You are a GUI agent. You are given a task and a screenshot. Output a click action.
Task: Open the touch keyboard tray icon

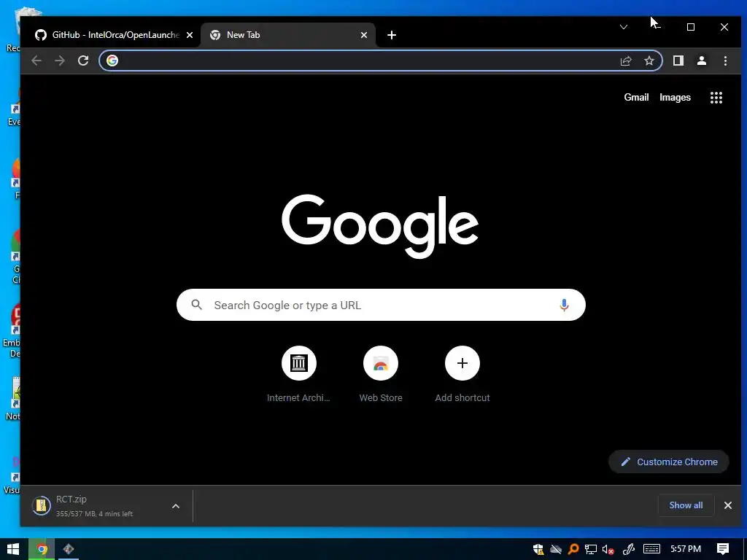[651, 549]
